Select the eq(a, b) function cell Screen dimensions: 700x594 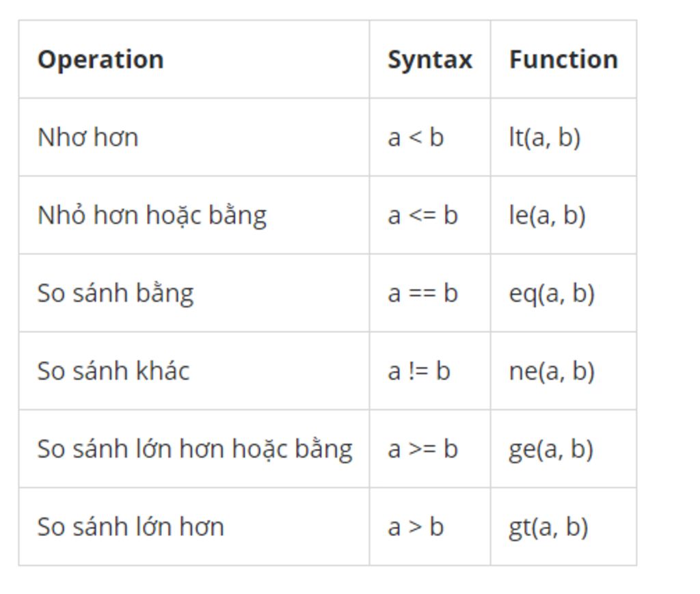(552, 293)
